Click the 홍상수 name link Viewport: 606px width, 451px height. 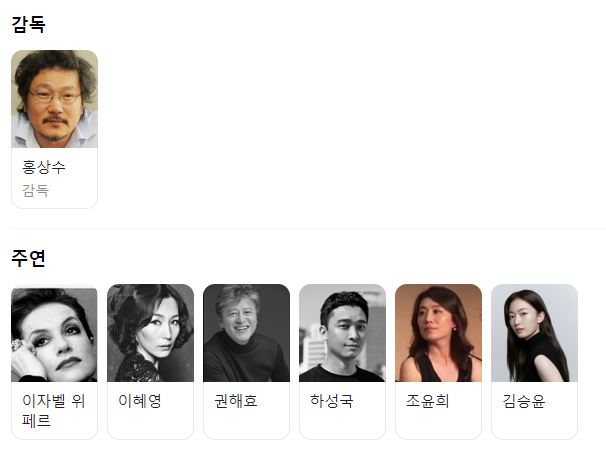click(x=44, y=167)
